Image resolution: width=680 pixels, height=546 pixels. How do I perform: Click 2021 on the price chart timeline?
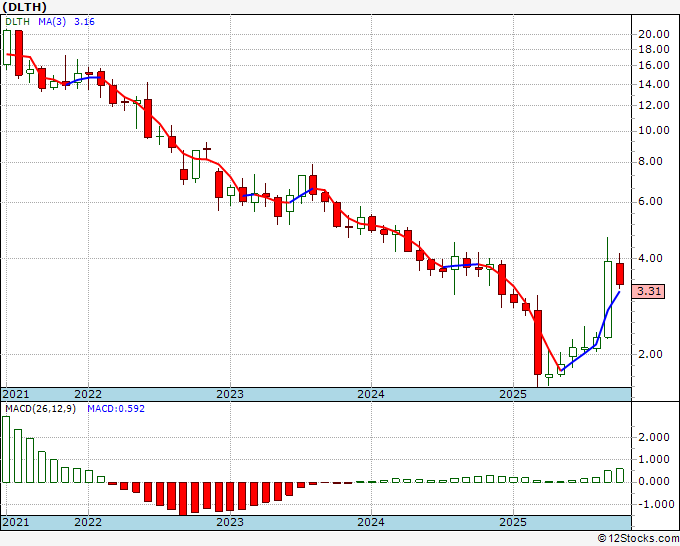click(16, 394)
